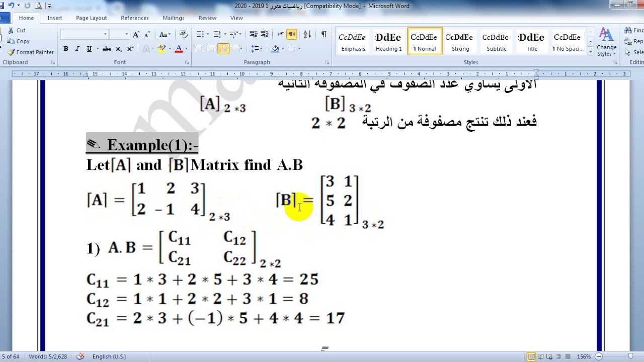The image size is (644, 362).
Task: Activate the Format Painter brush
Action: (11, 52)
